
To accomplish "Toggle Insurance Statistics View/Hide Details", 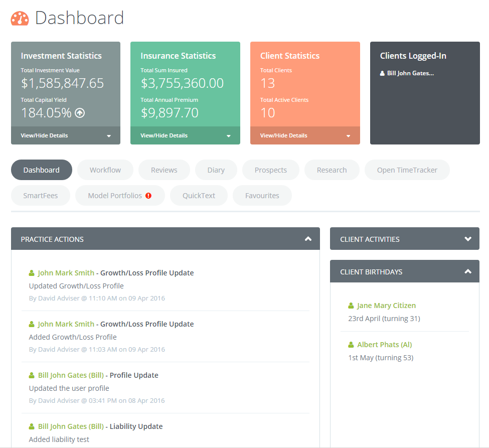I will click(185, 135).
